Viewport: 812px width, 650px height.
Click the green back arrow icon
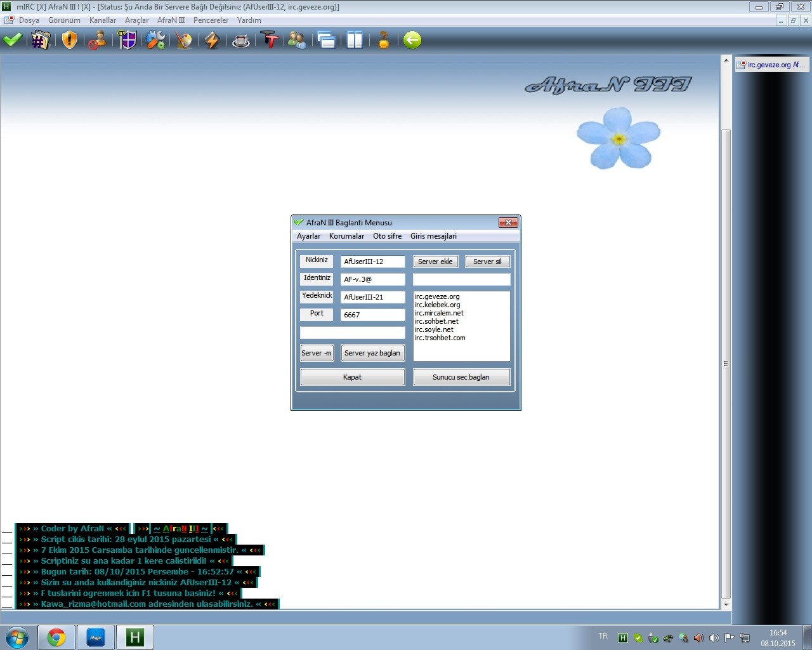coord(412,41)
